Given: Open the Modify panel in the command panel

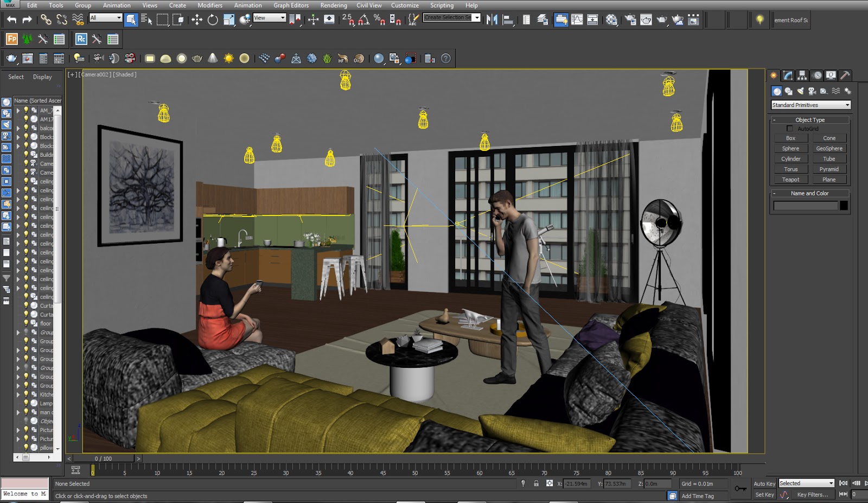Looking at the screenshot, I should click(787, 76).
